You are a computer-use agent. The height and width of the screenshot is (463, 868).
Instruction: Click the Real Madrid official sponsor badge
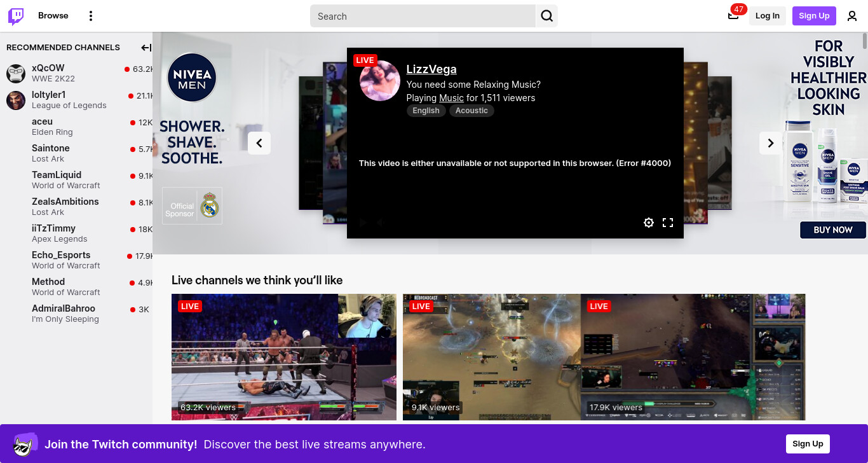(x=192, y=205)
